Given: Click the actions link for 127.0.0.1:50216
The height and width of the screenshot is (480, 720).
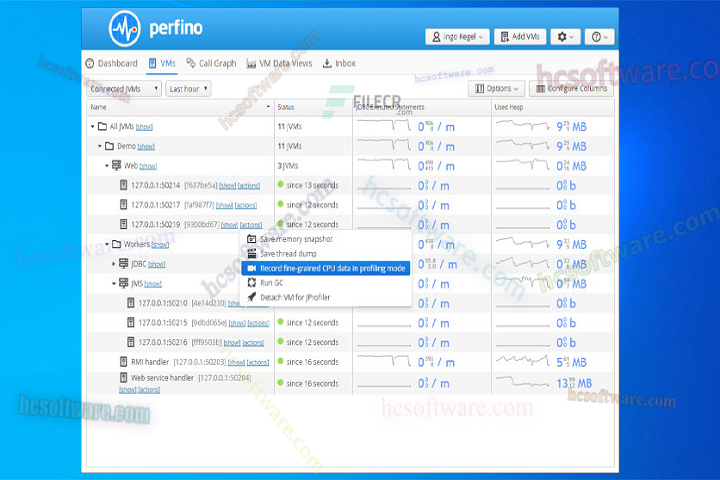Looking at the screenshot, I should pyautogui.click(x=253, y=343).
